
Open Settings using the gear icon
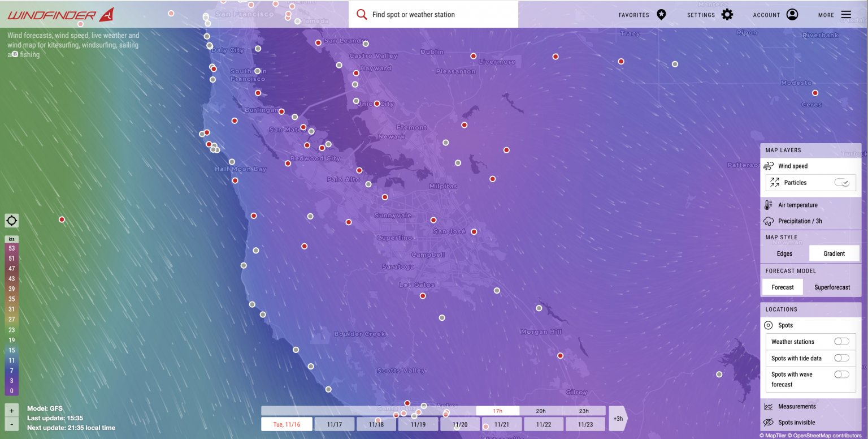click(727, 15)
